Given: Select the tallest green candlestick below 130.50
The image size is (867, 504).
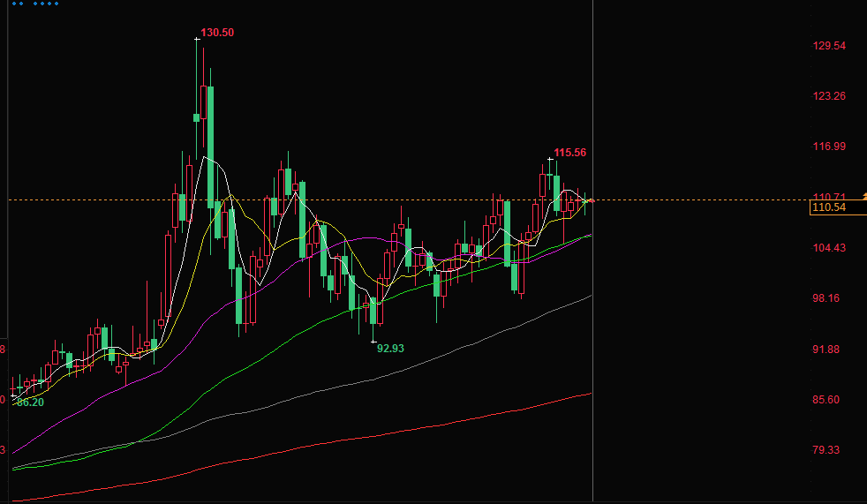Looking at the screenshot, I should [x=211, y=146].
